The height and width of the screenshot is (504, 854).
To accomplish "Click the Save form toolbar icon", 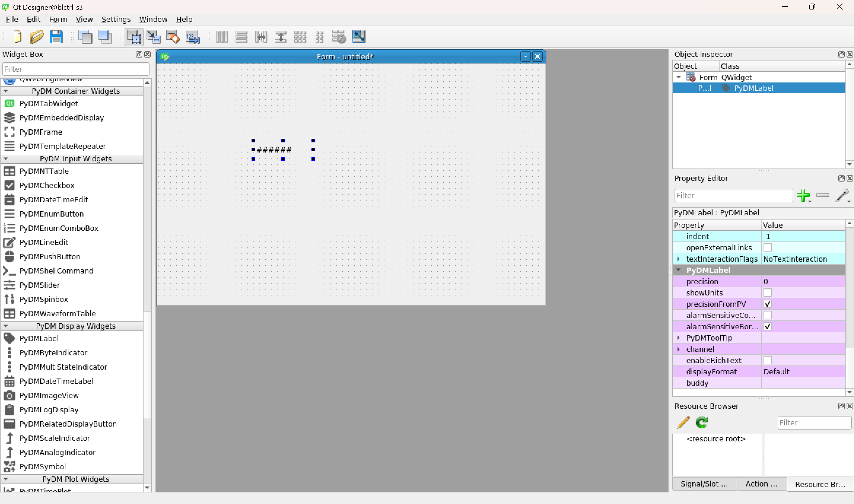I will click(56, 37).
